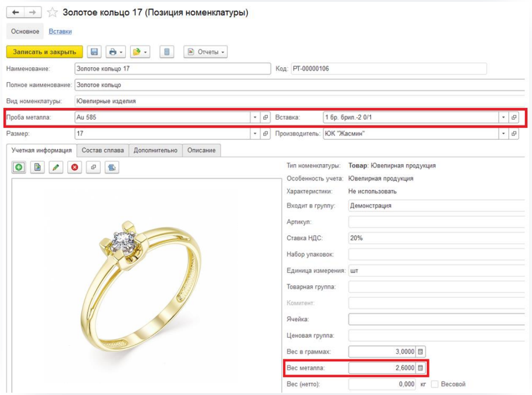Click the stacked pages icon above the image
532x395 pixels.
click(112, 167)
